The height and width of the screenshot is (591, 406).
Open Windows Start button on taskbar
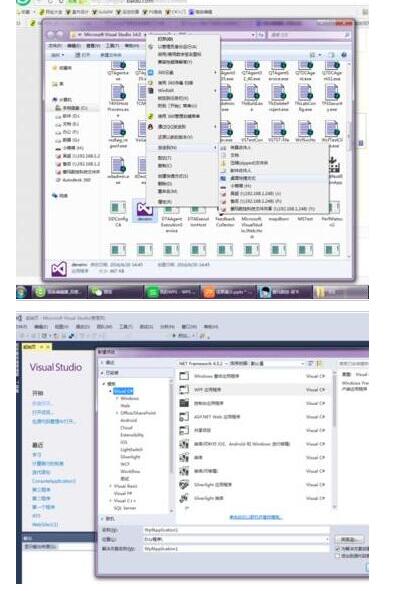pos(21,292)
